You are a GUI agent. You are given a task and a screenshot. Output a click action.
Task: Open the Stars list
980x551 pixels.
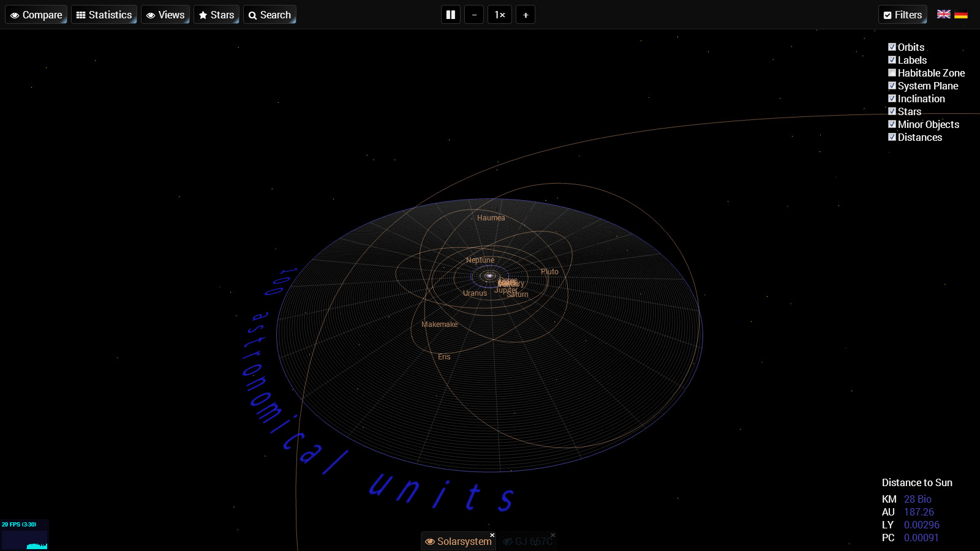(x=216, y=15)
